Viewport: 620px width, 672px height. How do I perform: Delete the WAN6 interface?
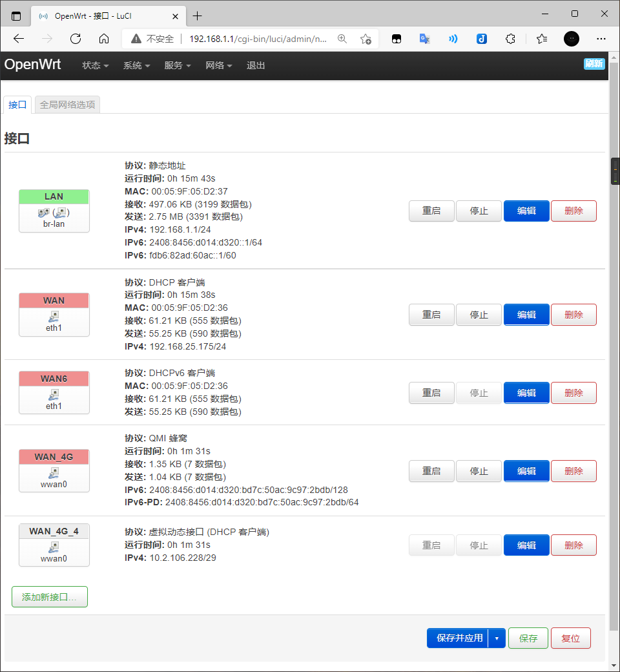point(573,393)
